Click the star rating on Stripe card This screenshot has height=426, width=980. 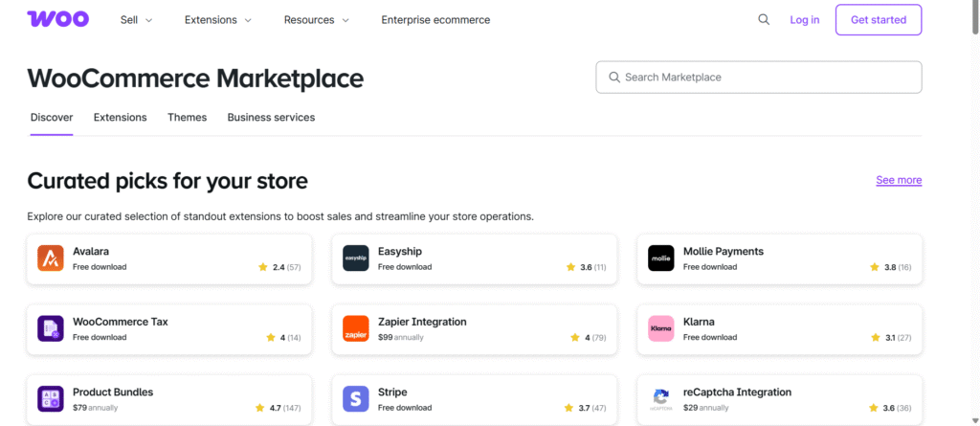[x=585, y=408]
